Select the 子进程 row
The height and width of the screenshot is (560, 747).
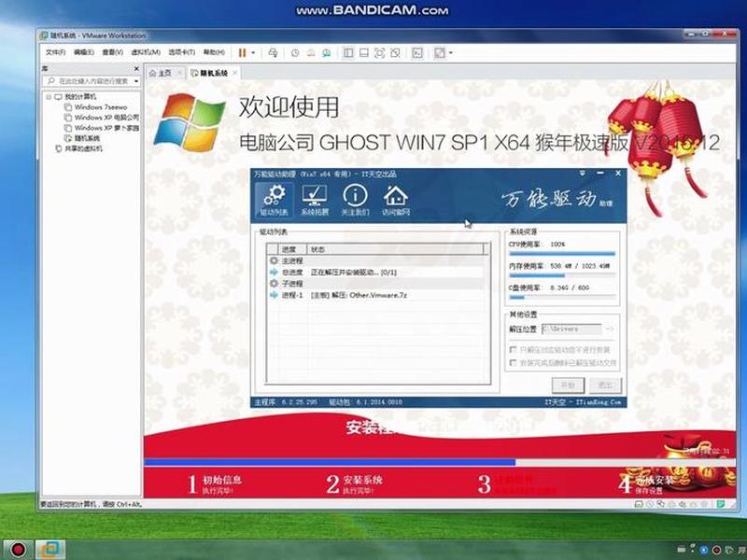point(378,284)
